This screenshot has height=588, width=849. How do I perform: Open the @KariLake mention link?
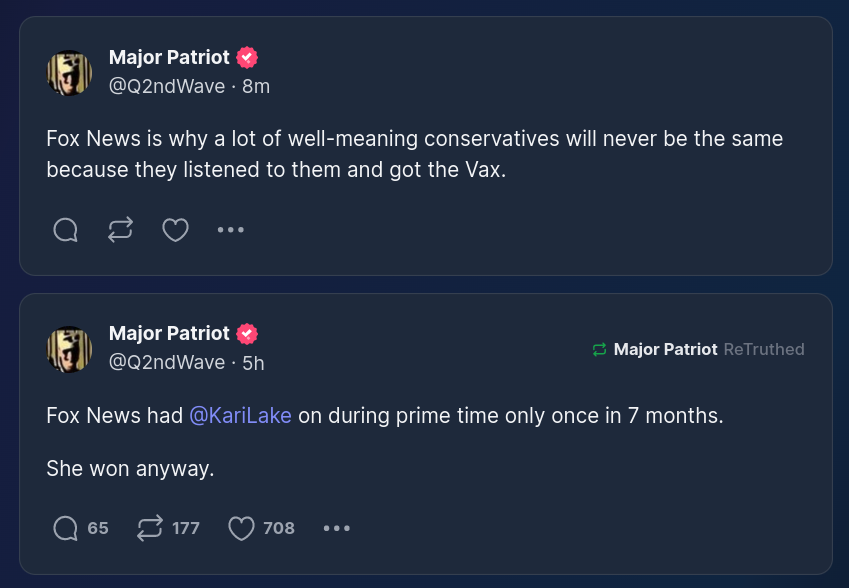pos(240,415)
